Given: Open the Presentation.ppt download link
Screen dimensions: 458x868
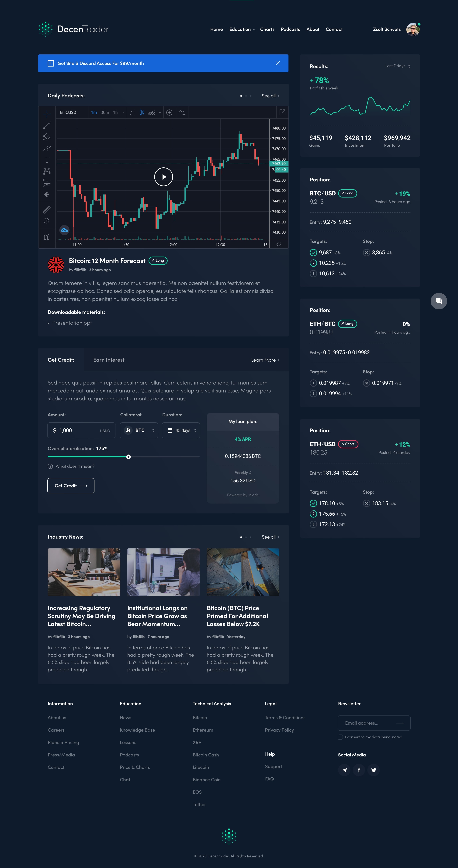Looking at the screenshot, I should 72,323.
